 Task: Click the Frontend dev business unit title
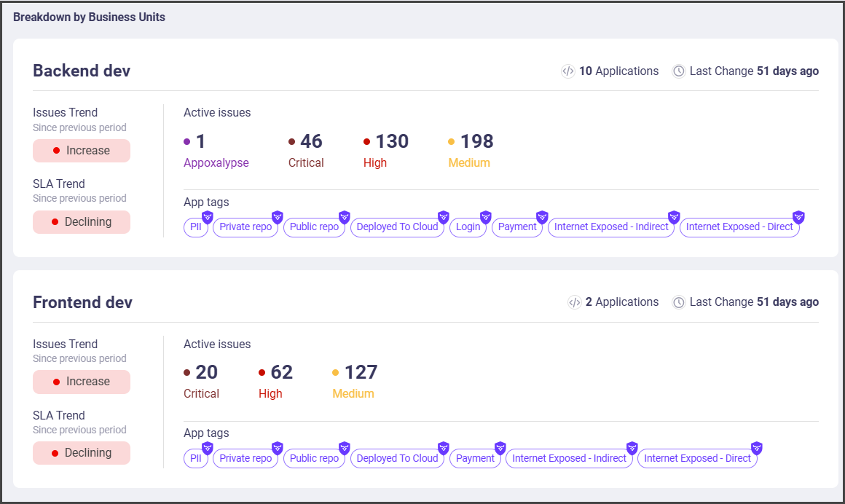coord(82,302)
